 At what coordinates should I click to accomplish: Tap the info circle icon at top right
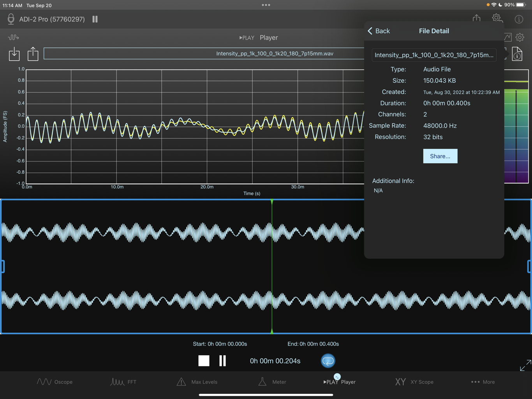pyautogui.click(x=519, y=19)
